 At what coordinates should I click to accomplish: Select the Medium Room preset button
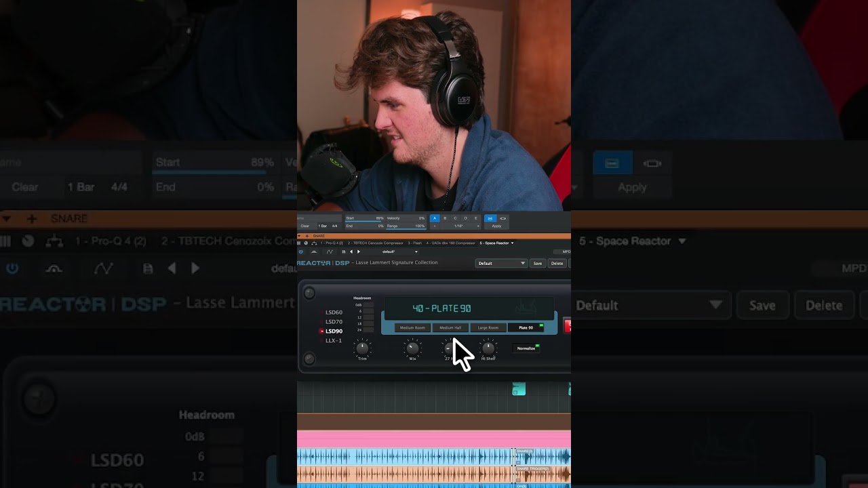(412, 327)
